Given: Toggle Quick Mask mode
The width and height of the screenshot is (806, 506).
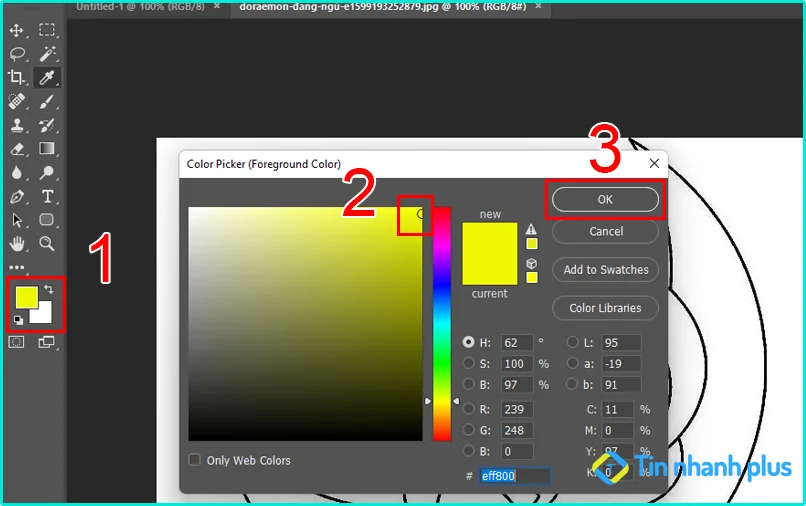Looking at the screenshot, I should pos(16,342).
